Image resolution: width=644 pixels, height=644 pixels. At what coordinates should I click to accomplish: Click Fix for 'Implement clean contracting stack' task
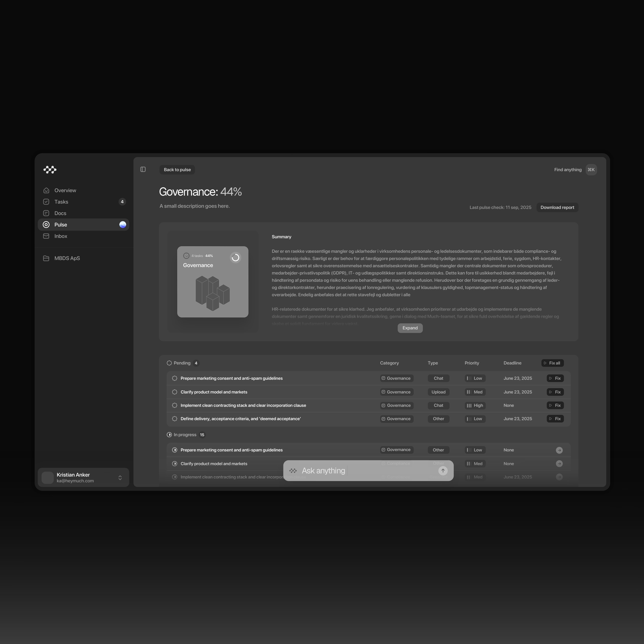pyautogui.click(x=555, y=405)
